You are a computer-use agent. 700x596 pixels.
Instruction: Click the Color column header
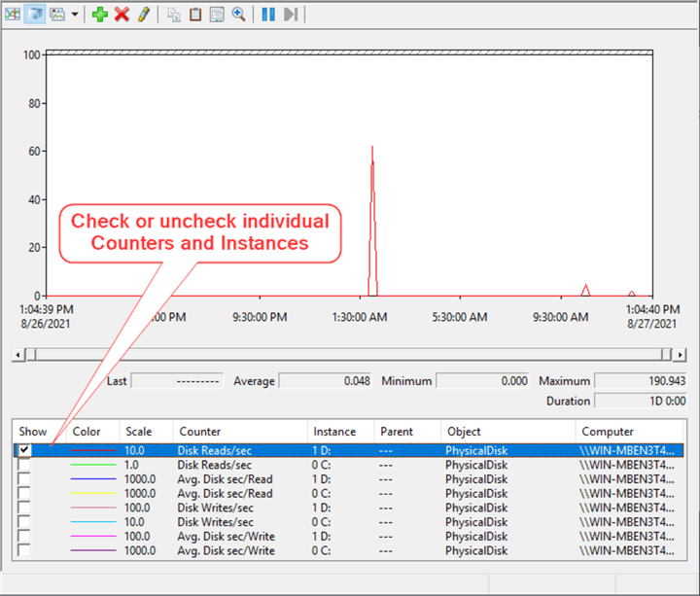click(93, 432)
